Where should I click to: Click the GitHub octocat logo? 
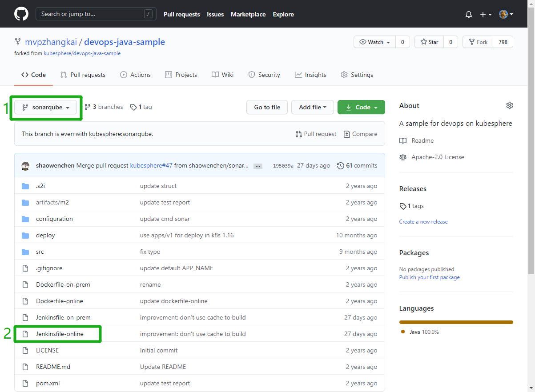[21, 14]
